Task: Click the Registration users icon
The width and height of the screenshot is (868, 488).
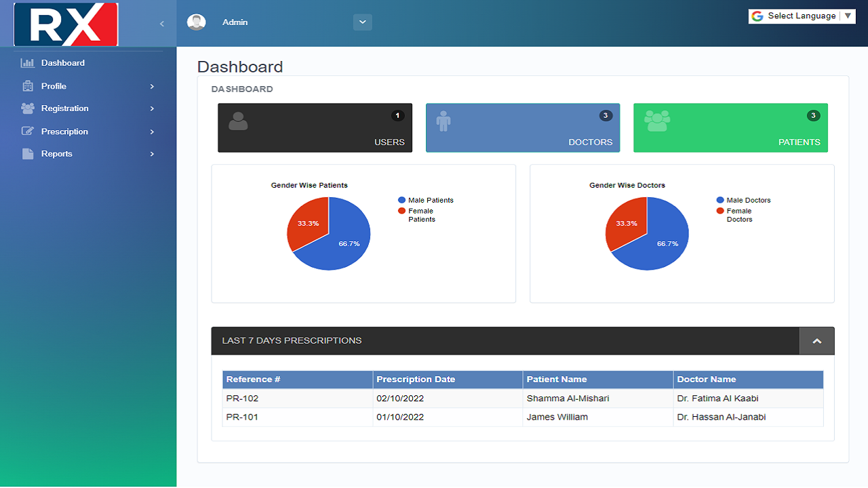Action: (26, 108)
